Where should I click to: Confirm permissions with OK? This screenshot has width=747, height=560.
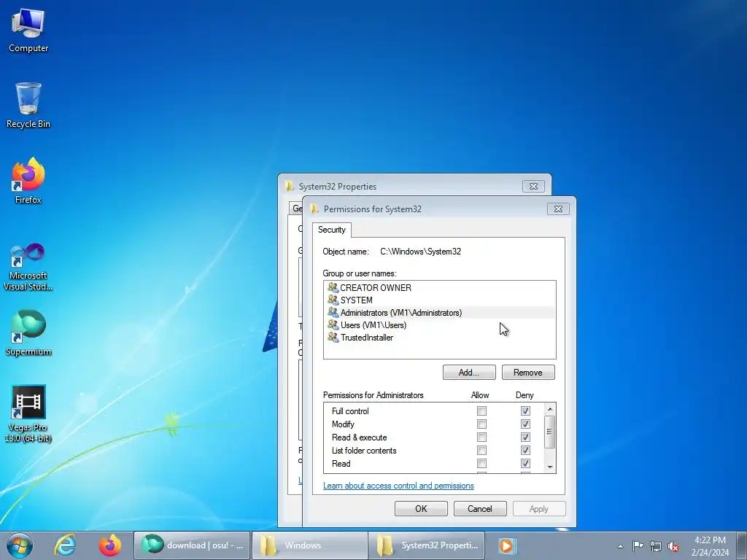pos(421,508)
